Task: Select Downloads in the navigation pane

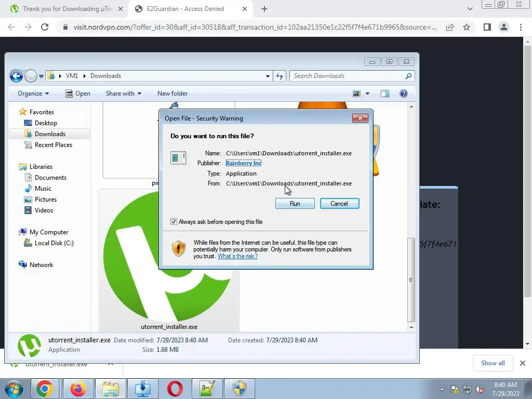Action: [x=49, y=134]
